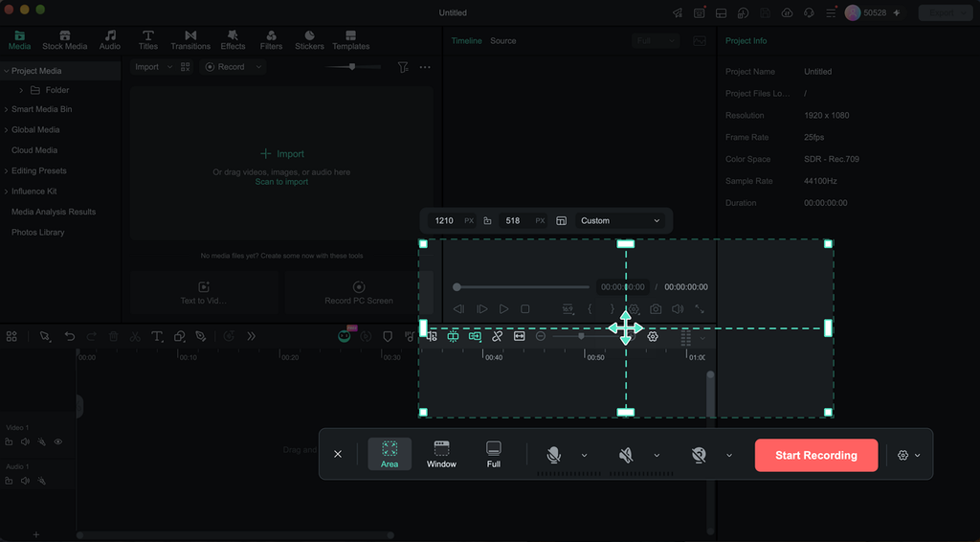The width and height of the screenshot is (980, 542).
Task: Open the Templates tab
Action: 350,40
